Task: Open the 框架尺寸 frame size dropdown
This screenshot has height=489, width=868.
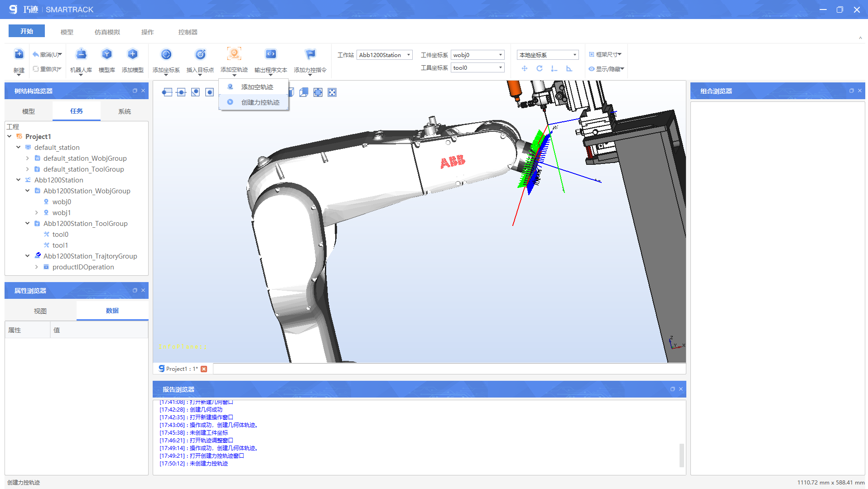Action: pyautogui.click(x=605, y=54)
